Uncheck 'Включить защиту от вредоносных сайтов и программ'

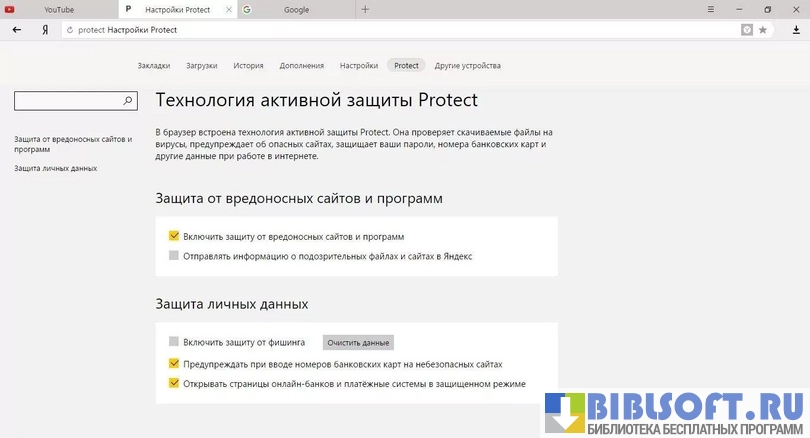click(x=174, y=237)
